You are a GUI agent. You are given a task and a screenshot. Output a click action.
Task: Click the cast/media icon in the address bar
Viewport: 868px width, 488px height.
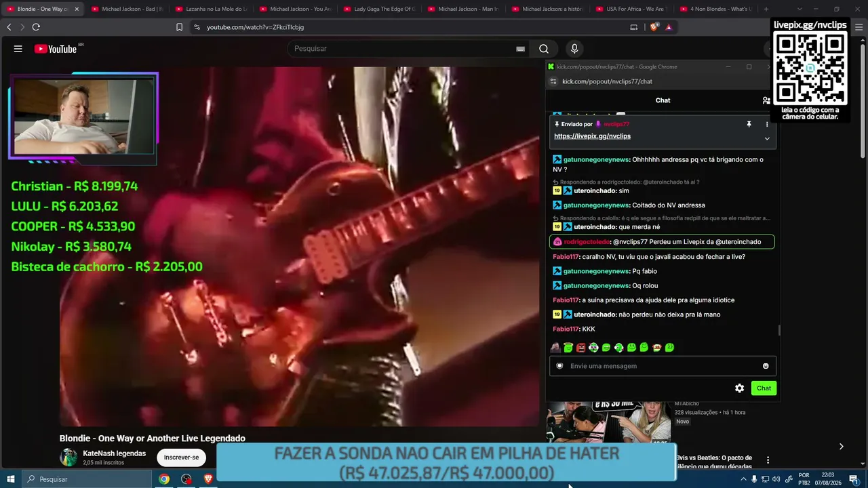(x=634, y=27)
